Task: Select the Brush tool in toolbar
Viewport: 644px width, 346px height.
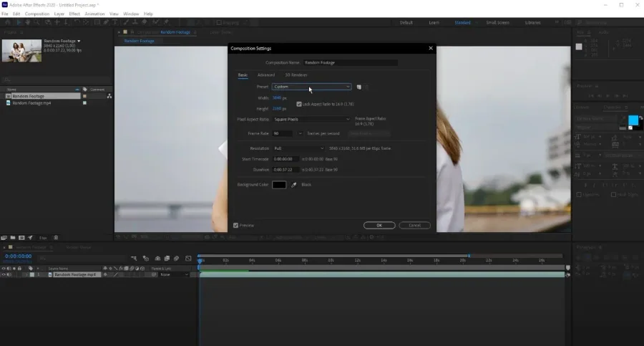Action: tap(126, 22)
